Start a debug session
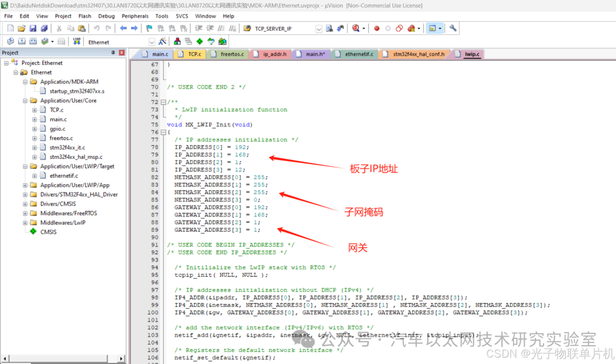This screenshot has height=364, width=616. click(x=355, y=28)
